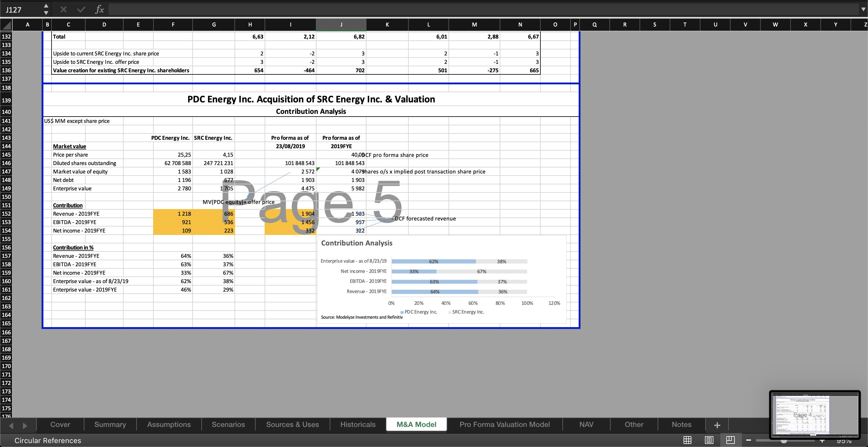Open the Other sheet tab
The width and height of the screenshot is (868, 447).
coord(634,424)
